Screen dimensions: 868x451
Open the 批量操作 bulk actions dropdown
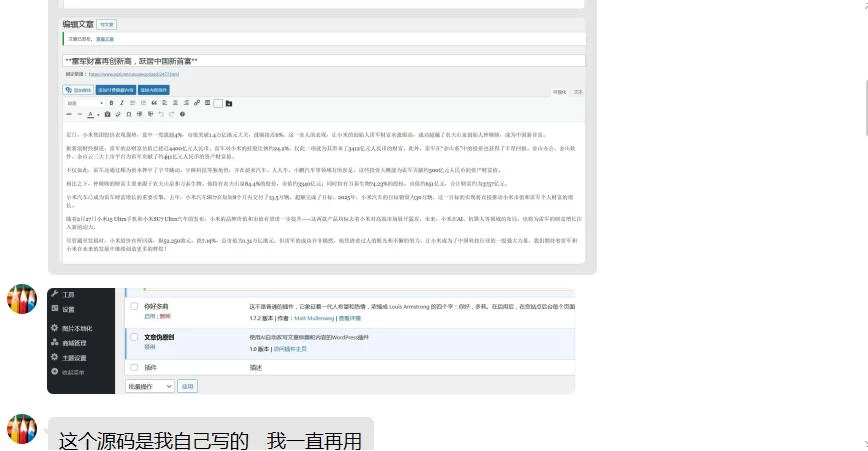pos(150,386)
